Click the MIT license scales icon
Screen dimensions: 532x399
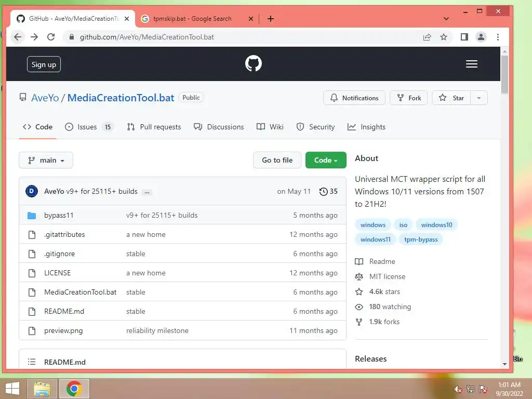[359, 276]
